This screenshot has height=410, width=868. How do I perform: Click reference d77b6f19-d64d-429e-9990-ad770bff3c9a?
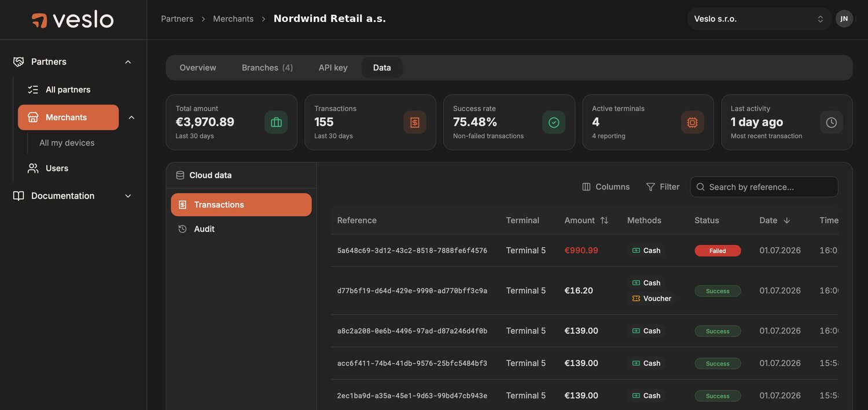click(412, 291)
